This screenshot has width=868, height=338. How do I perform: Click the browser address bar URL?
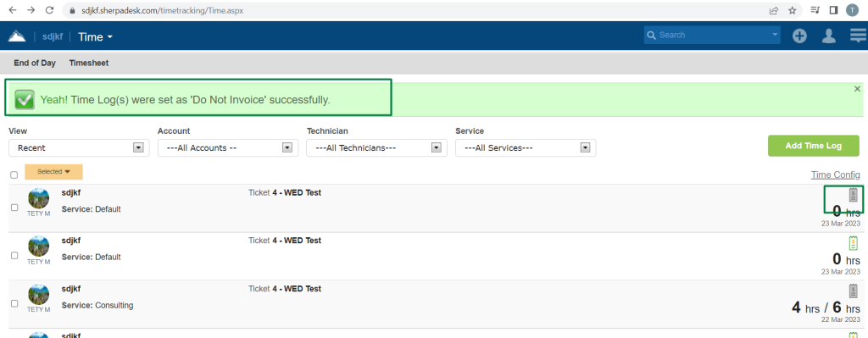pos(162,10)
